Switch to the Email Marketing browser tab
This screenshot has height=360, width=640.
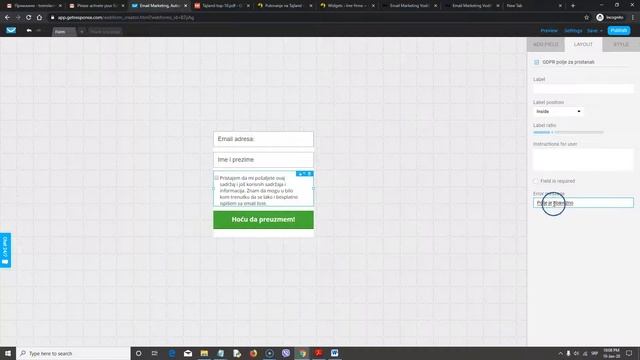159,6
